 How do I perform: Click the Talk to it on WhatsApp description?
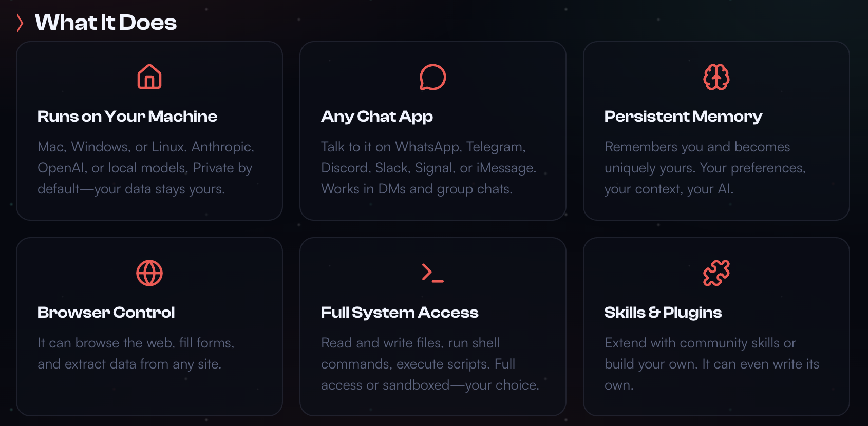pyautogui.click(x=428, y=168)
